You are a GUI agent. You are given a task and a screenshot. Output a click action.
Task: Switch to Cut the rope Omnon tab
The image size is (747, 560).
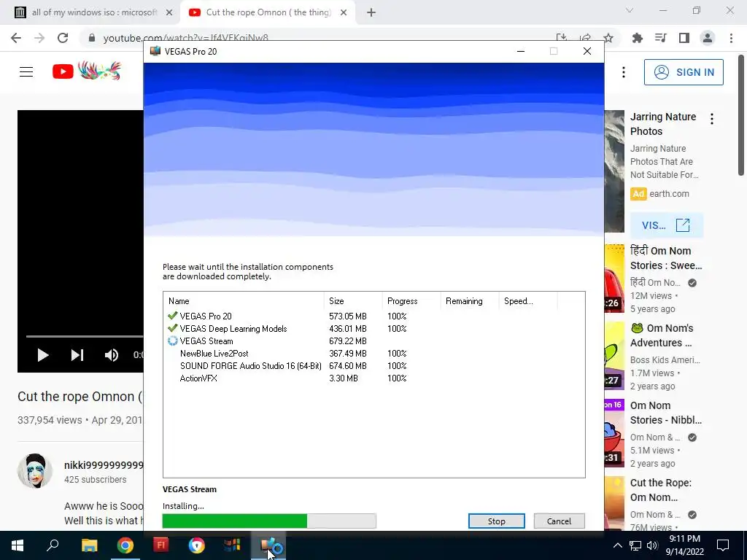(268, 12)
